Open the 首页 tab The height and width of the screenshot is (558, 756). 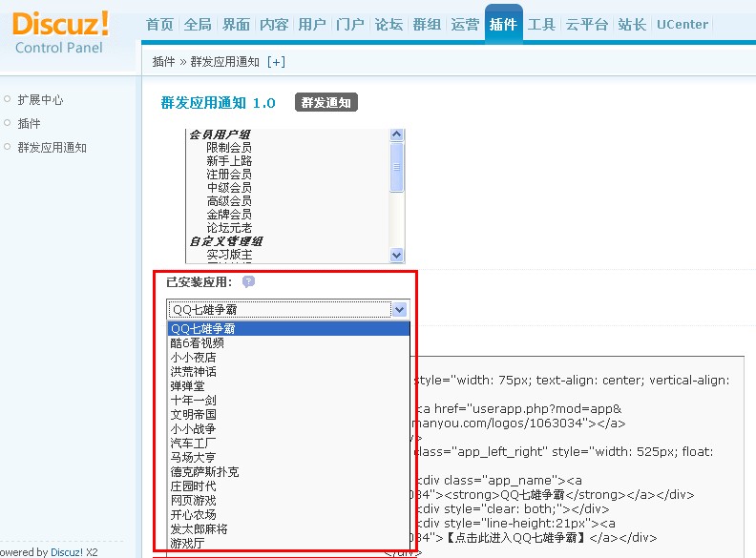(159, 25)
